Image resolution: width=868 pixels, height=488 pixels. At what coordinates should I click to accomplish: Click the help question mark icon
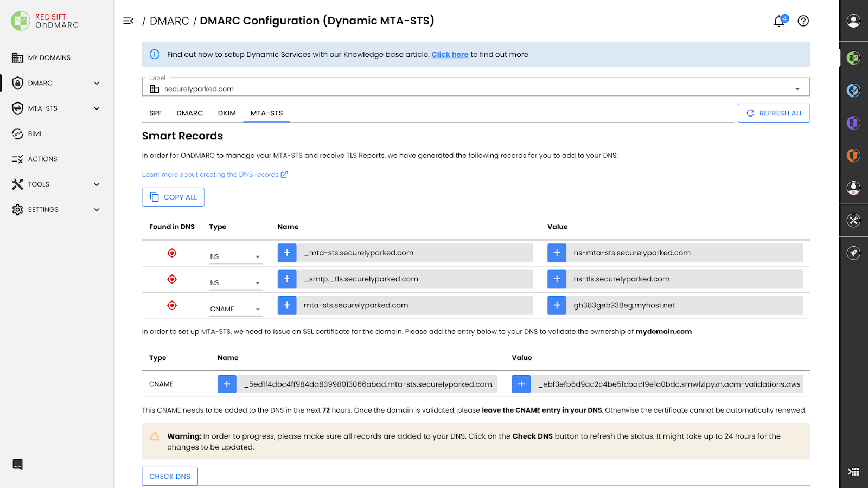point(803,21)
